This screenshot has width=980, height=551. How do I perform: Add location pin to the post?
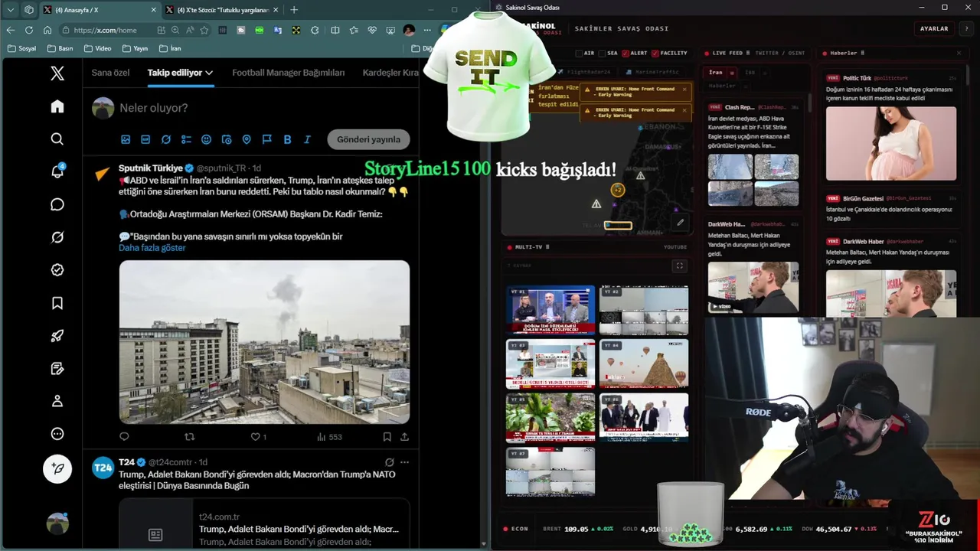coord(247,139)
